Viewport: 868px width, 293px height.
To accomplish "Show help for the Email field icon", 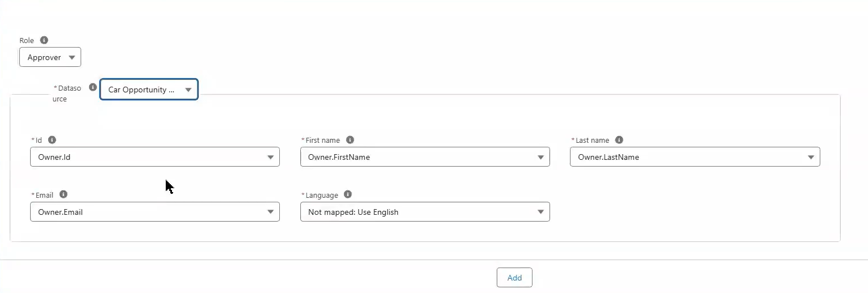I will tap(64, 194).
